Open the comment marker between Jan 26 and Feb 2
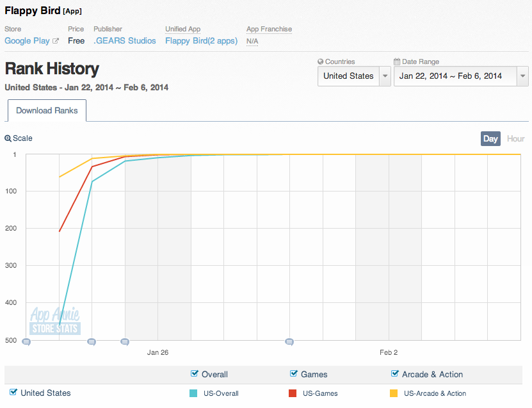 point(289,341)
